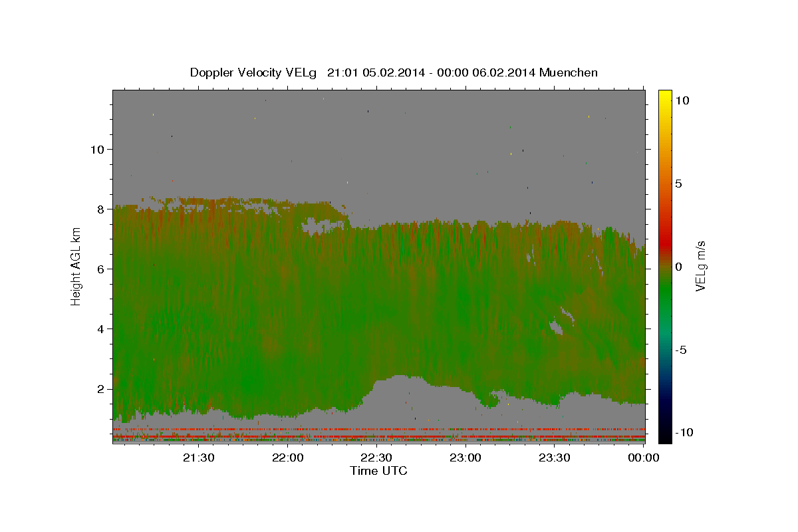Click the colorbar value label 5
798x532 pixels.
click(678, 184)
